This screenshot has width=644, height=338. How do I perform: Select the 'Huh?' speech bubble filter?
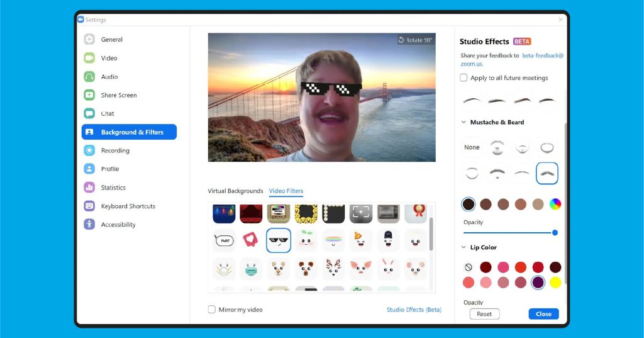click(x=223, y=240)
